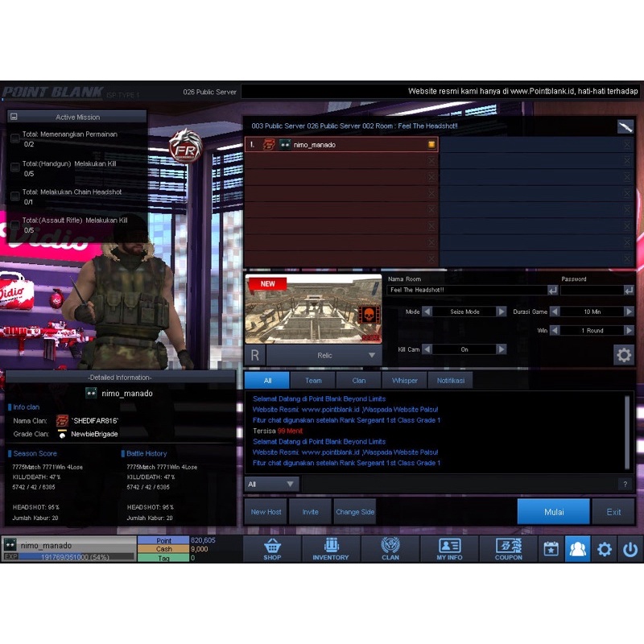View My Info profile icon

(448, 548)
